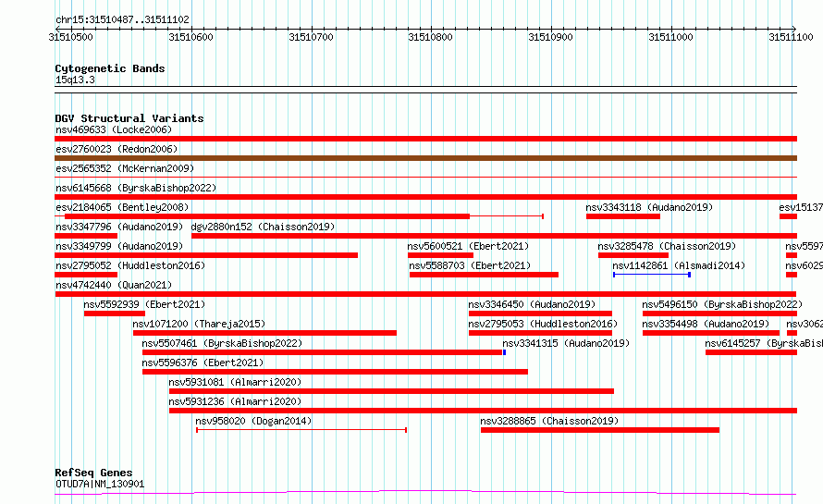The height and width of the screenshot is (504, 823).
Task: Open the nsv5600521 (Ebert2021) variant
Action: pos(468,246)
